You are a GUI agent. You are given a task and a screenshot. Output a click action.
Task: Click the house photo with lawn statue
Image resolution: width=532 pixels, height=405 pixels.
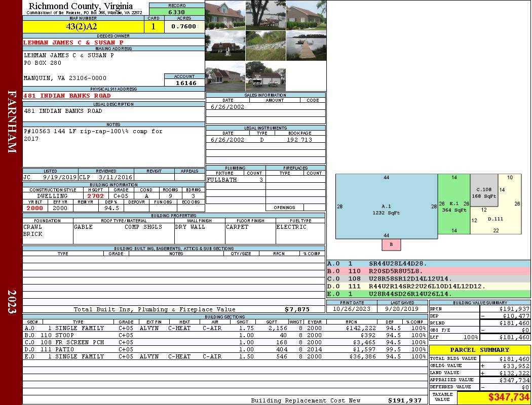point(225,46)
